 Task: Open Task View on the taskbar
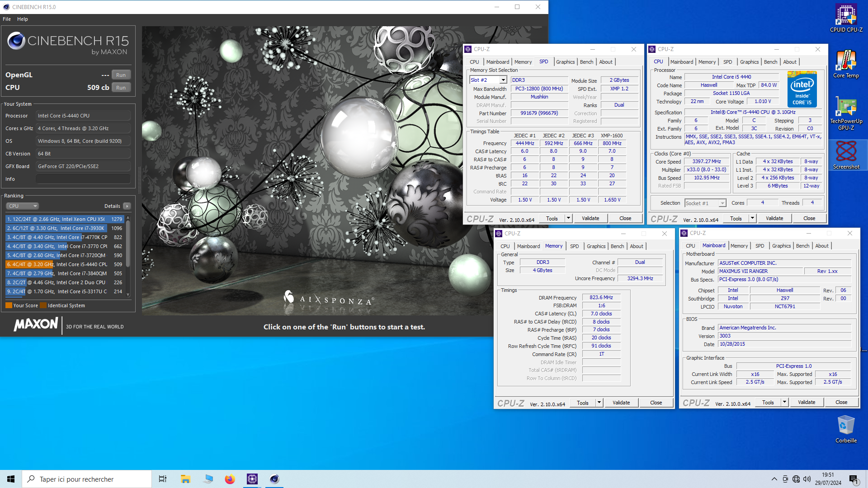point(163,479)
